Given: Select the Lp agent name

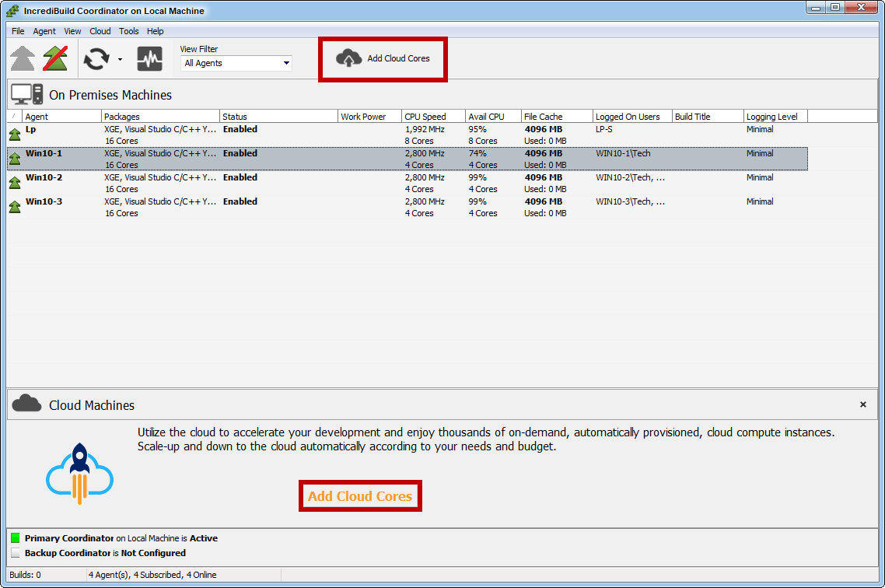Looking at the screenshot, I should coord(30,129).
